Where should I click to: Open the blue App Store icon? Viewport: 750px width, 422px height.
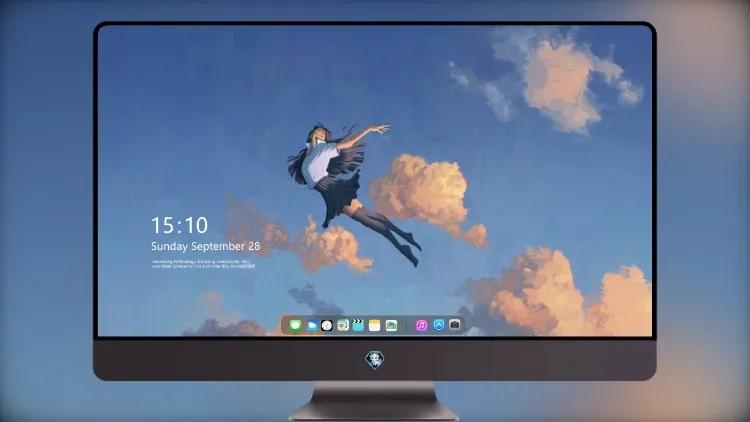click(x=439, y=325)
